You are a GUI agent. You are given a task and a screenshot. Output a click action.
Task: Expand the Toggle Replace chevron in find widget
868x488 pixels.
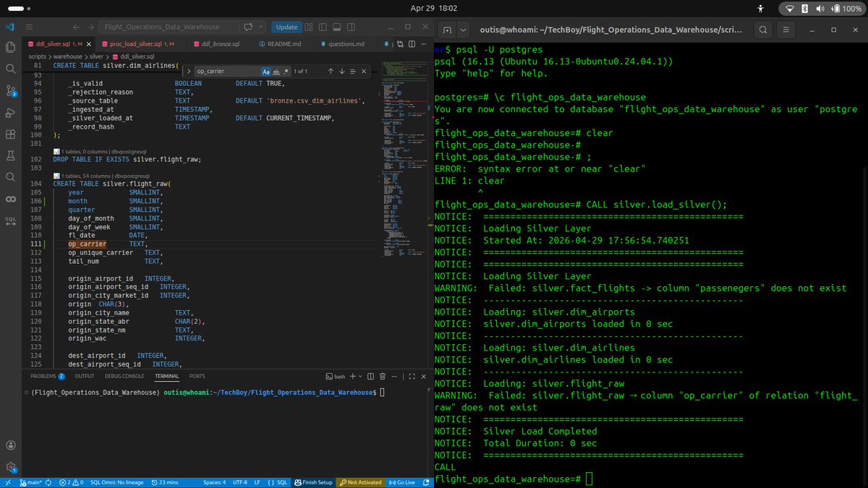pyautogui.click(x=188, y=72)
